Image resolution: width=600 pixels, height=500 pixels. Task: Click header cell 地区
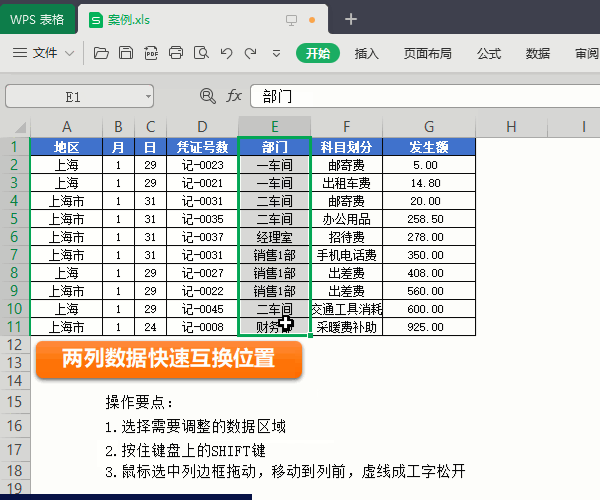[66, 147]
